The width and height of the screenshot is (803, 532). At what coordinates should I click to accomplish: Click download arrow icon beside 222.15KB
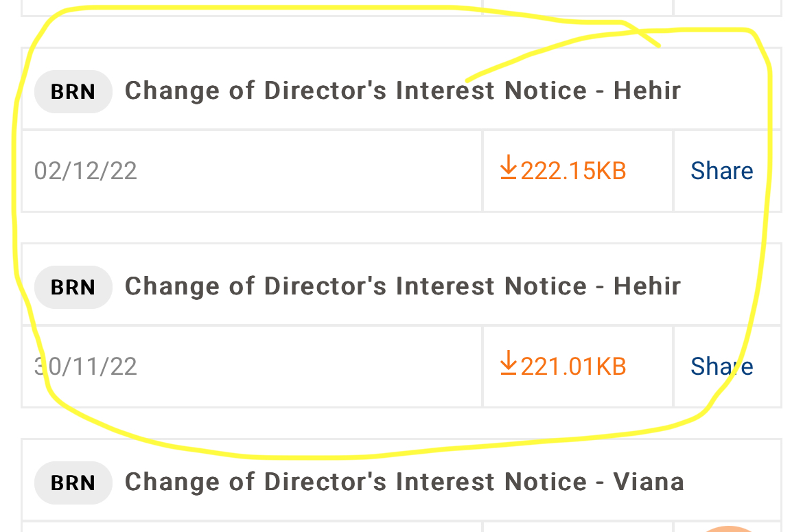click(508, 167)
